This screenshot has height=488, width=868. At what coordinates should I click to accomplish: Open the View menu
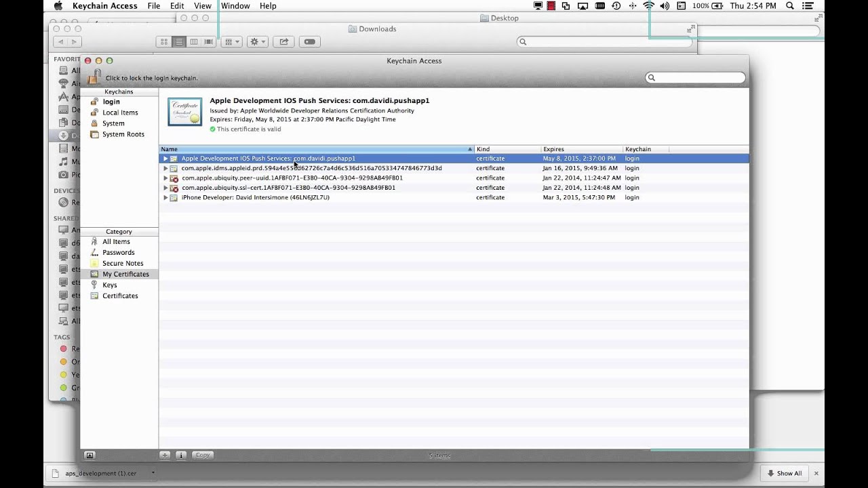click(203, 5)
